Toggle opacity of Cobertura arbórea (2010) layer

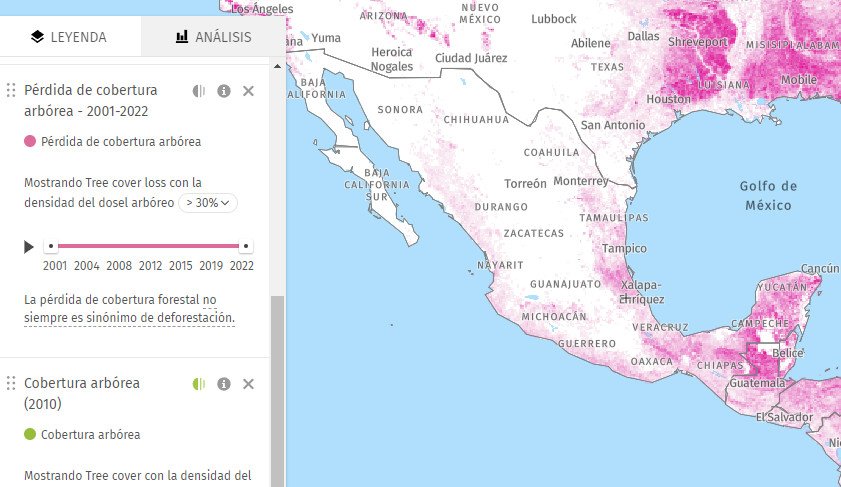199,384
